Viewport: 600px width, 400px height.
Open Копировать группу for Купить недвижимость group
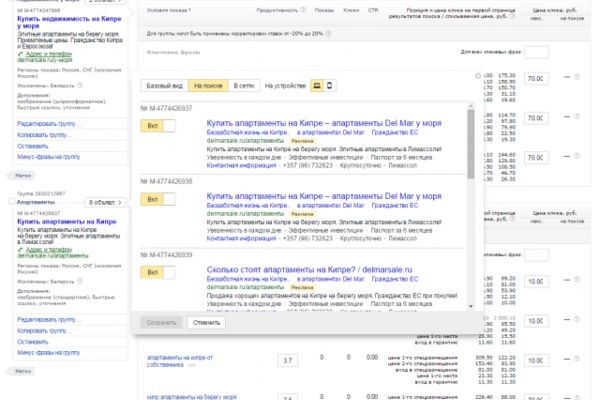point(44,135)
